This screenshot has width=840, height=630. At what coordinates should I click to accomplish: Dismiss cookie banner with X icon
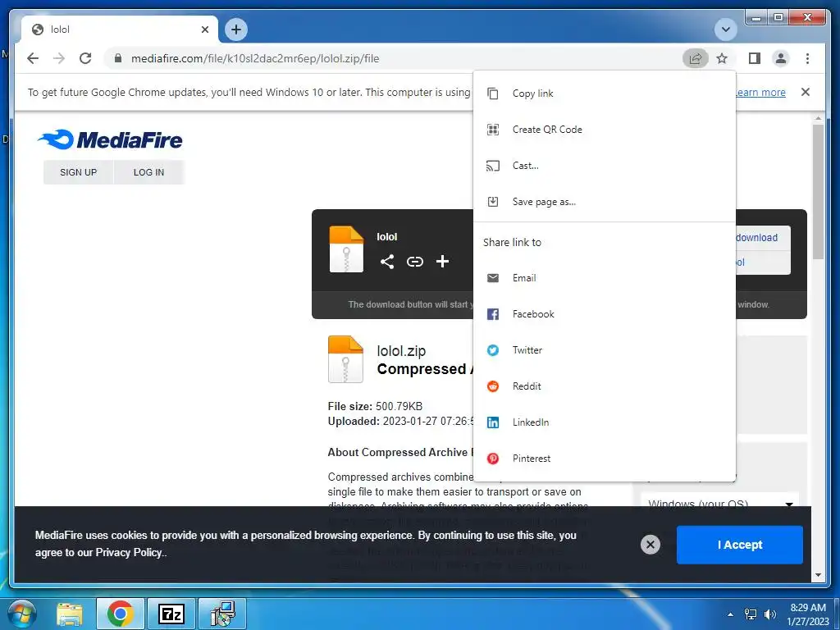coord(651,545)
